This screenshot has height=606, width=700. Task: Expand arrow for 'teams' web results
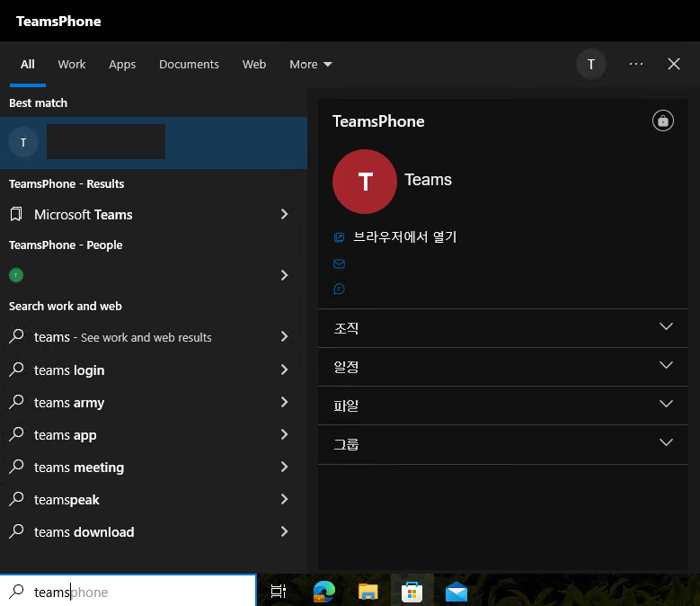pos(284,336)
